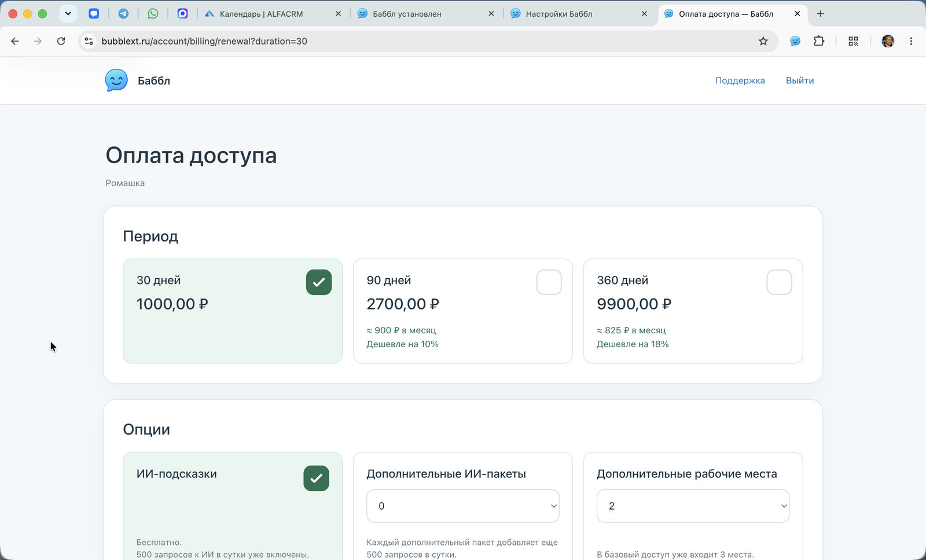Image resolution: width=926 pixels, height=560 pixels.
Task: Click the Ромашка account name
Action: [125, 183]
